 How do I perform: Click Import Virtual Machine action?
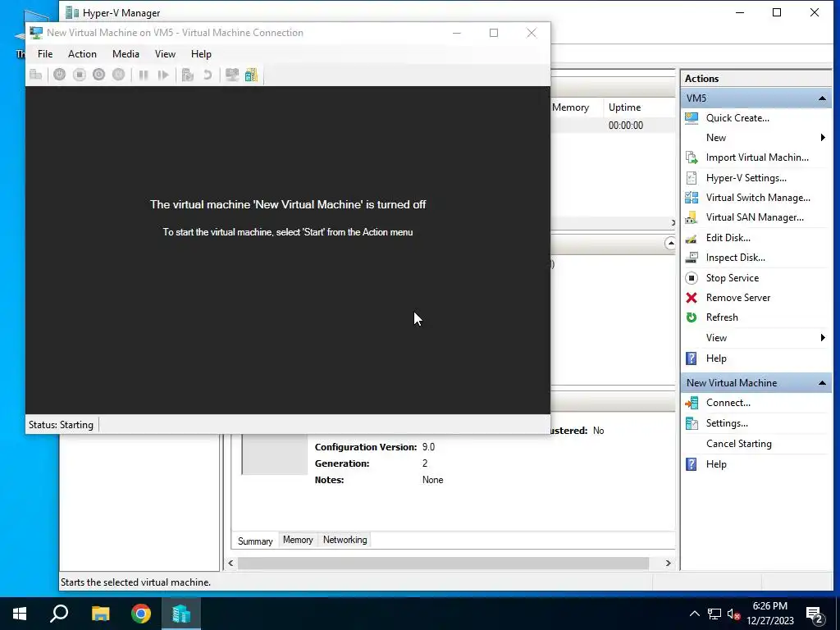click(x=757, y=157)
